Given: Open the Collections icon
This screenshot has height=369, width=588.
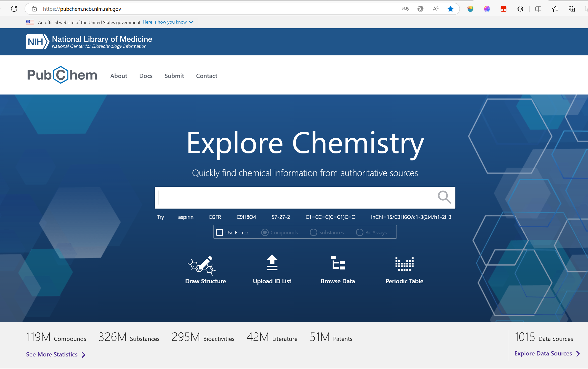Looking at the screenshot, I should 571,9.
